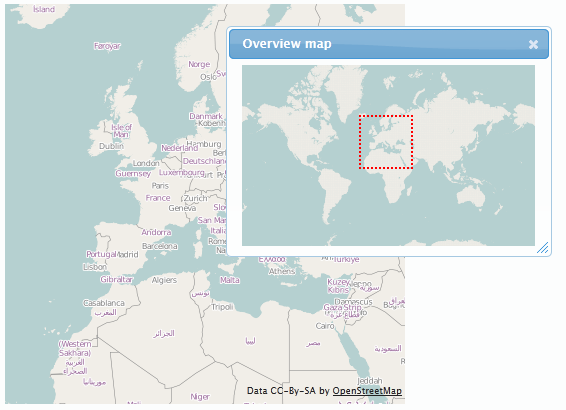Click the Danmark label
Screen dimensions: 566x410
[206, 116]
